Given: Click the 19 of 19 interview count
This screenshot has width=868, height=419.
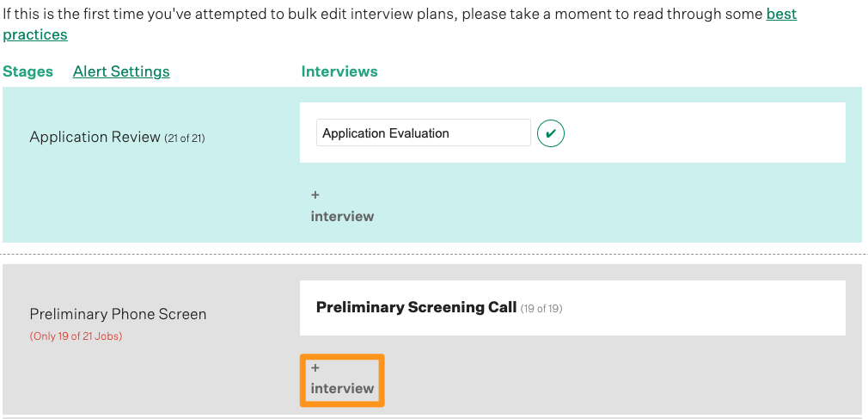Looking at the screenshot, I should pyautogui.click(x=541, y=308).
